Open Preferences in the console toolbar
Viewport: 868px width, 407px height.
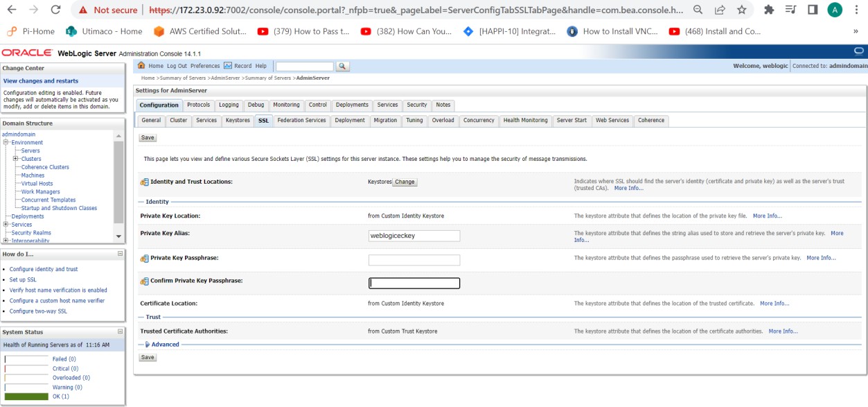pos(205,66)
